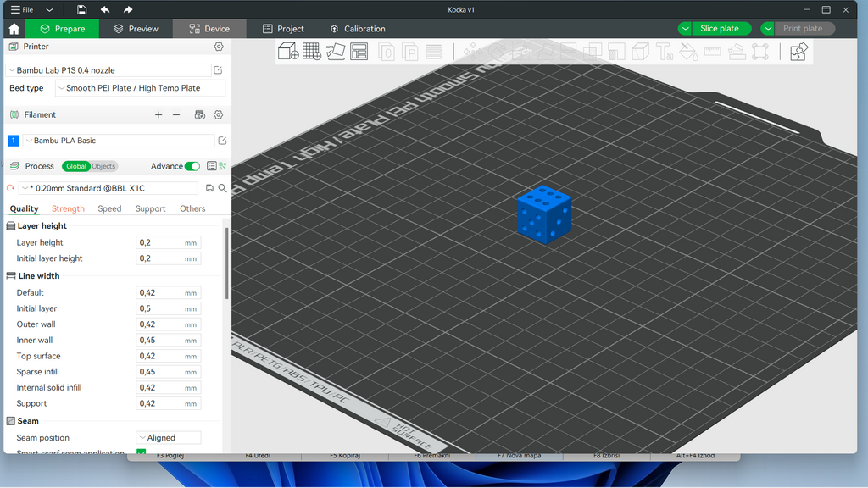The image size is (868, 488).
Task: Edit the Bambu PLA Basic filament preset
Action: point(223,141)
